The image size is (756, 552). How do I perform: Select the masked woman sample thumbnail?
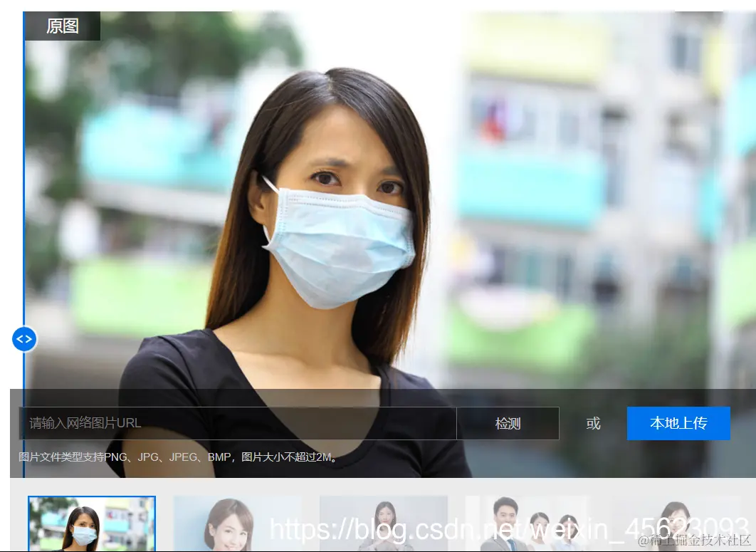tap(92, 524)
